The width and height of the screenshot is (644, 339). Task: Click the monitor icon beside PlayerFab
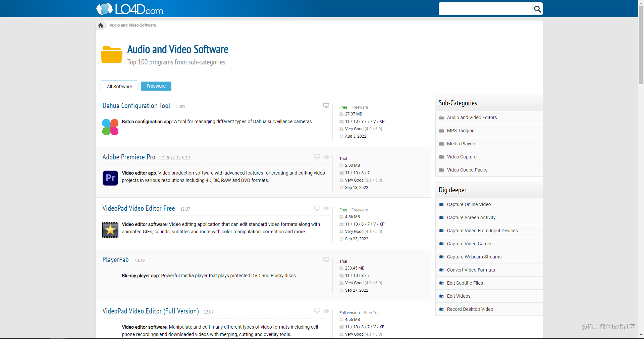click(326, 259)
